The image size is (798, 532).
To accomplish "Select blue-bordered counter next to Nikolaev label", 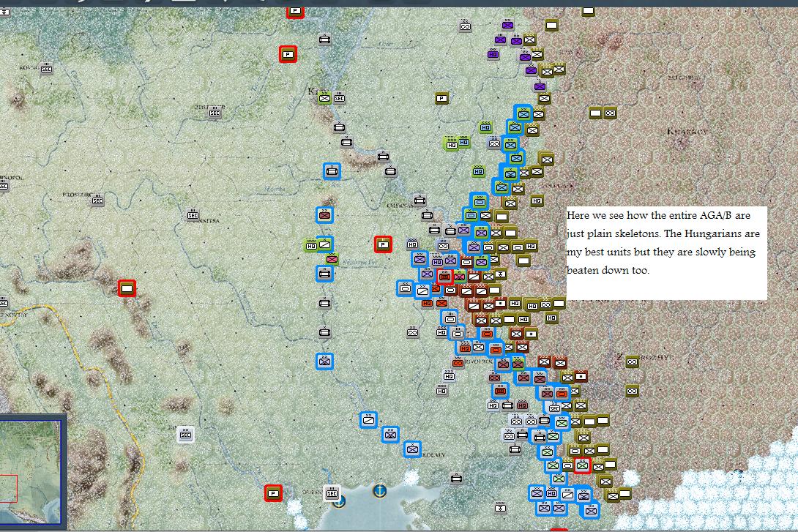I will click(412, 449).
